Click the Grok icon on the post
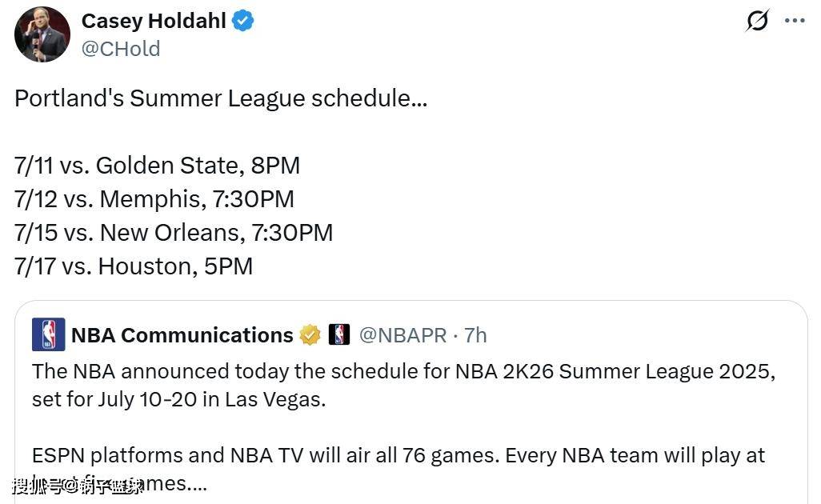Screen dimensions: 821x504 pos(757,22)
